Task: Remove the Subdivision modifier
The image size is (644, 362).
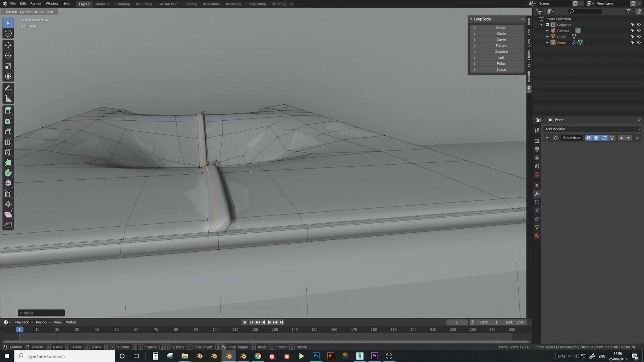Action: [x=637, y=138]
